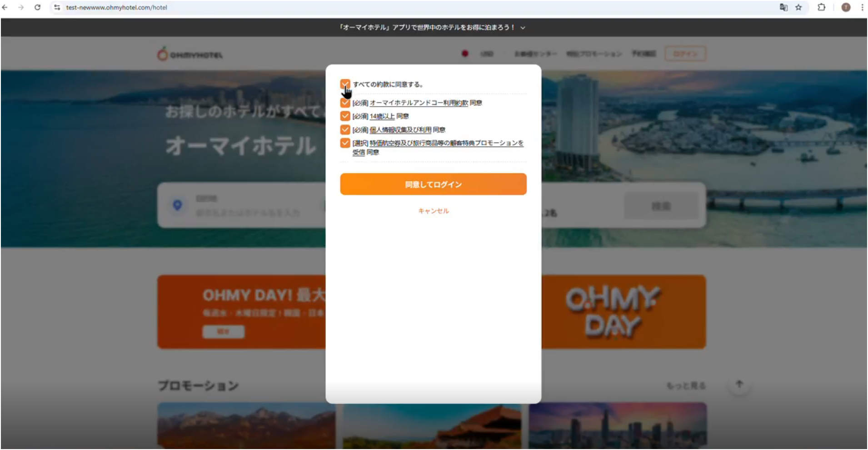Screen dimensions: 868x450
Task: Click the キャンセル link
Action: coord(434,211)
